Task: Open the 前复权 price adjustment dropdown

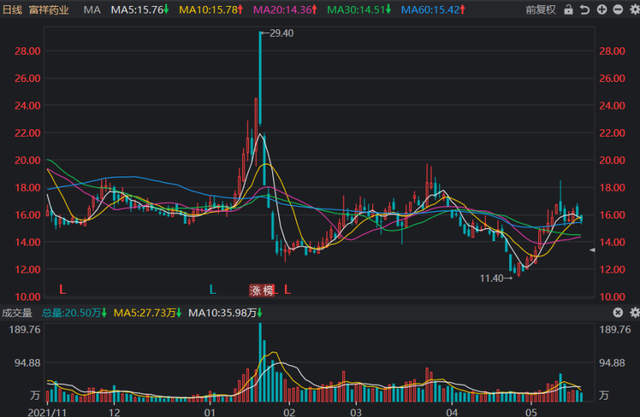Action: (544, 9)
